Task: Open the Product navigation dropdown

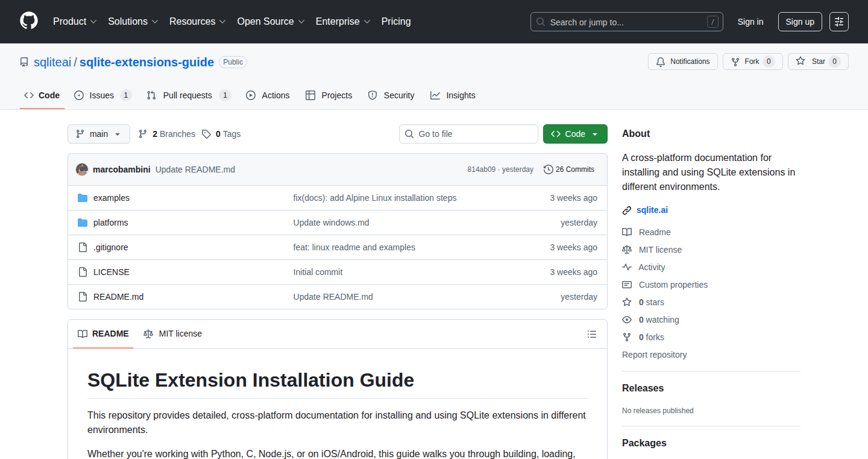Action: (75, 22)
